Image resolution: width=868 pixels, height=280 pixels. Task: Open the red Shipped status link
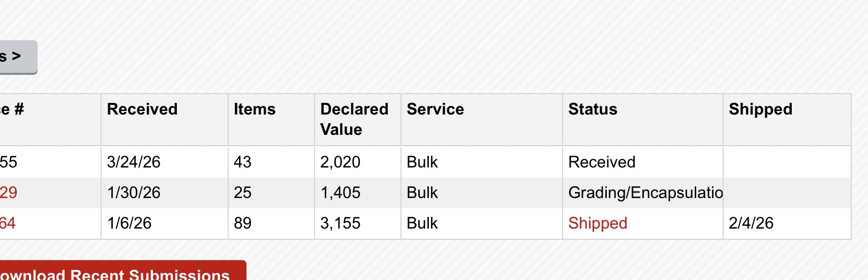tap(598, 223)
